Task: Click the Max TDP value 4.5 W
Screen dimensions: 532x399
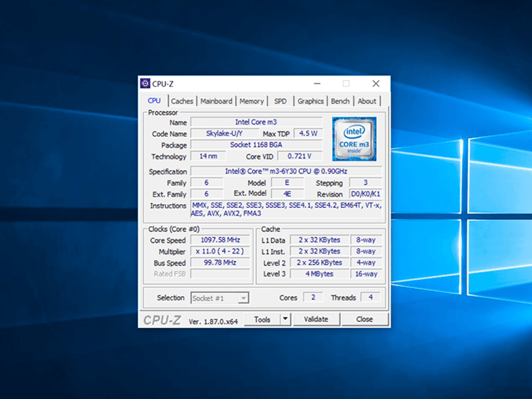Action: tap(308, 134)
